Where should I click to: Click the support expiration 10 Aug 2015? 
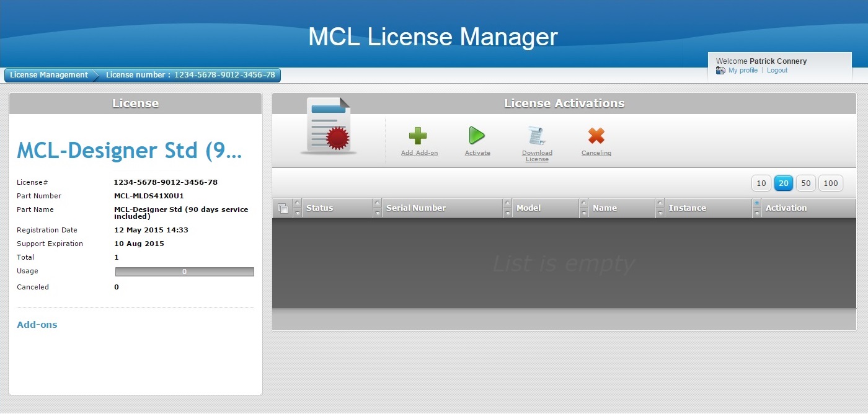click(139, 244)
